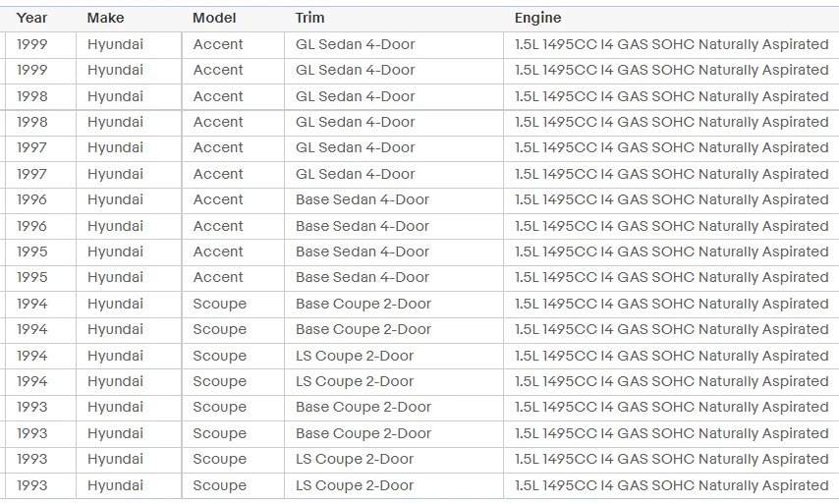Screen dimensions: 839x504
Task: Click the Make column header
Action: 106,18
